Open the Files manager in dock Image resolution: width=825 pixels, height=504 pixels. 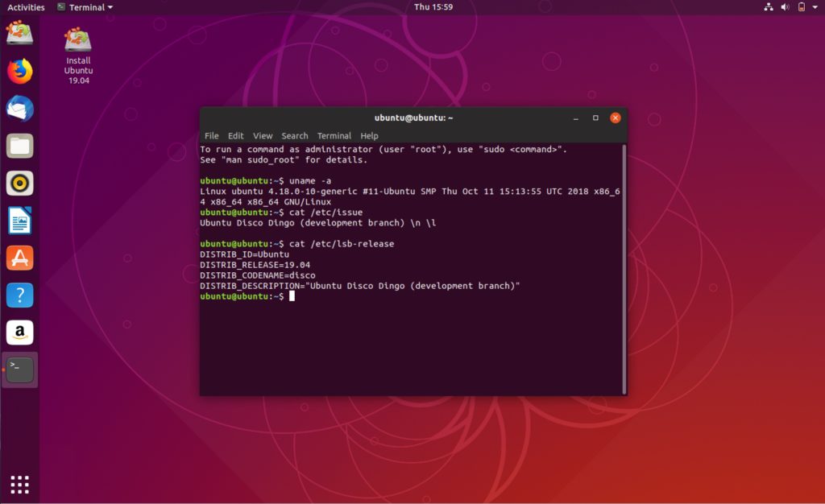pos(19,146)
